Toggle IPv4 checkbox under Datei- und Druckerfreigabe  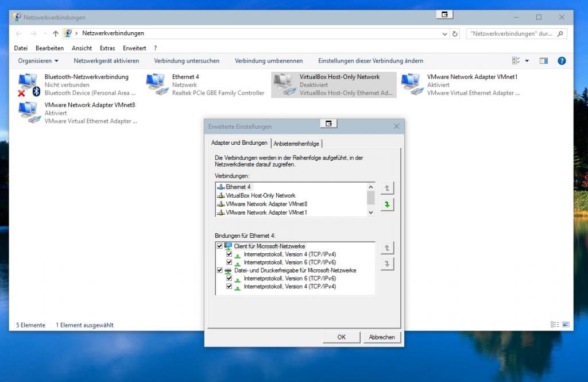pos(229,286)
